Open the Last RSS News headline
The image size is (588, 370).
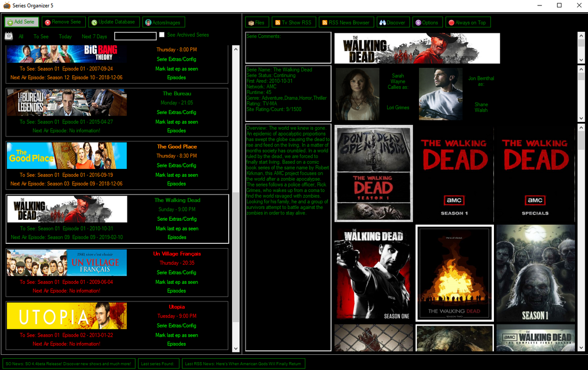(243, 364)
